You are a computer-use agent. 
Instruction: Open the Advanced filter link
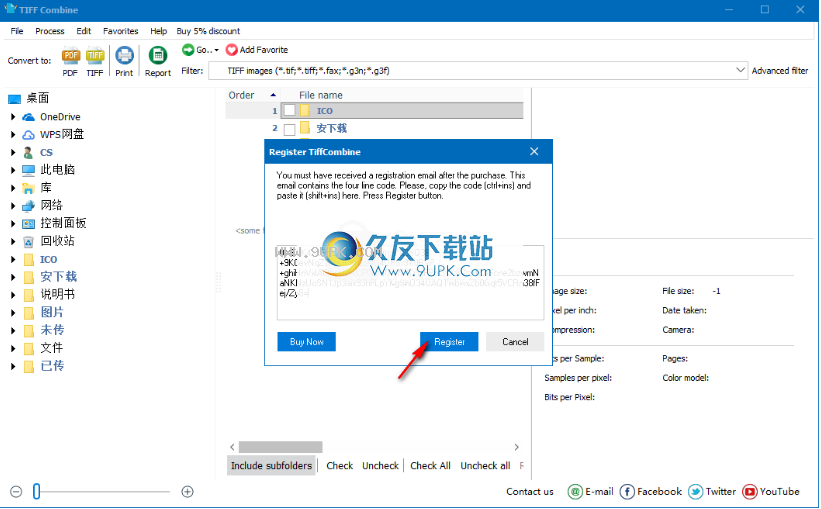[780, 71]
